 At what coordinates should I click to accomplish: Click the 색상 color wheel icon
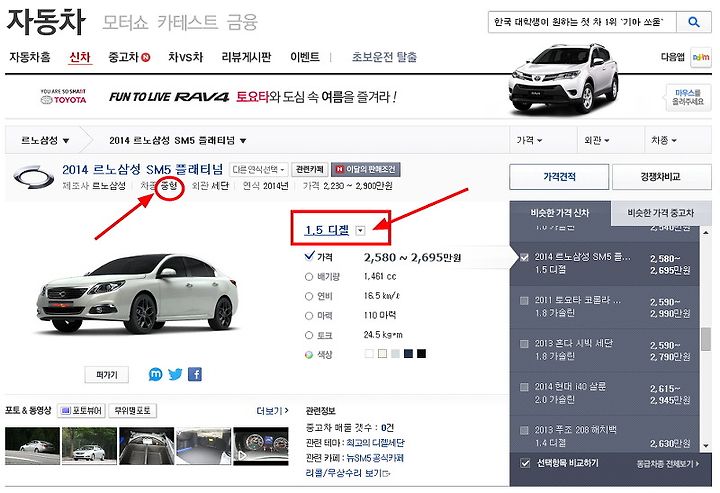(309, 354)
